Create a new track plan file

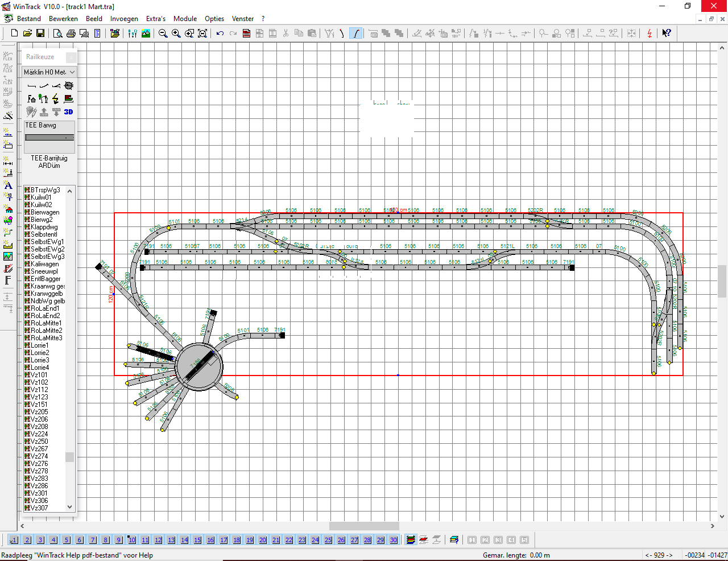[x=15, y=34]
